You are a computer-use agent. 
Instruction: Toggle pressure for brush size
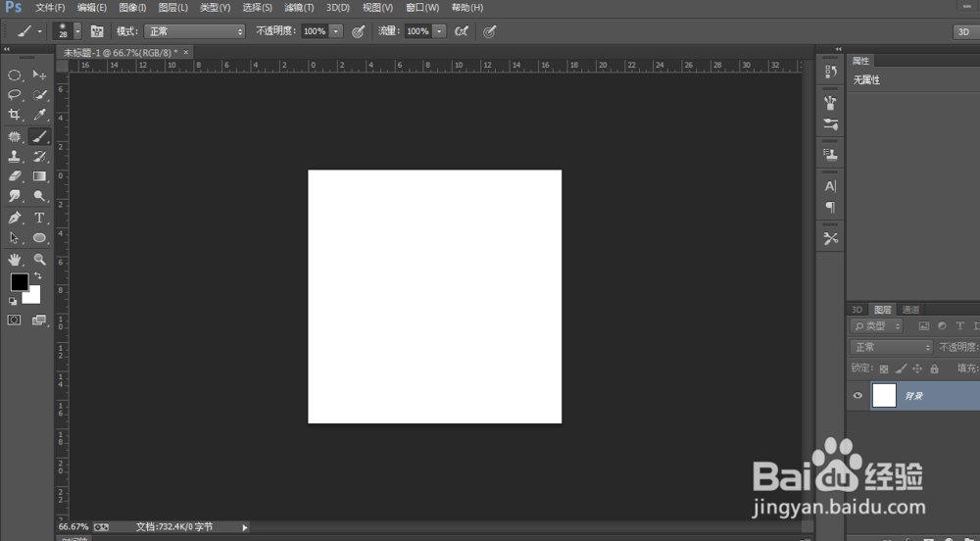(489, 31)
